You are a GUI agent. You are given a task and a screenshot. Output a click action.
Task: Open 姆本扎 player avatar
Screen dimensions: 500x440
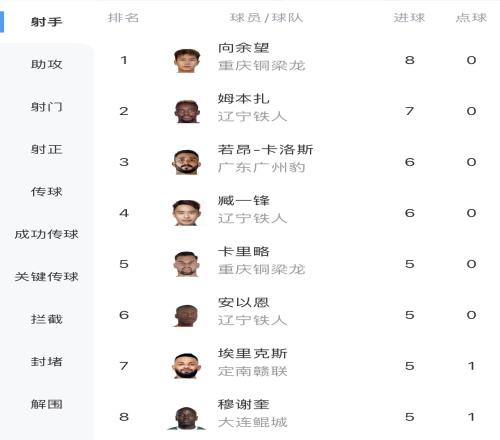(187, 111)
